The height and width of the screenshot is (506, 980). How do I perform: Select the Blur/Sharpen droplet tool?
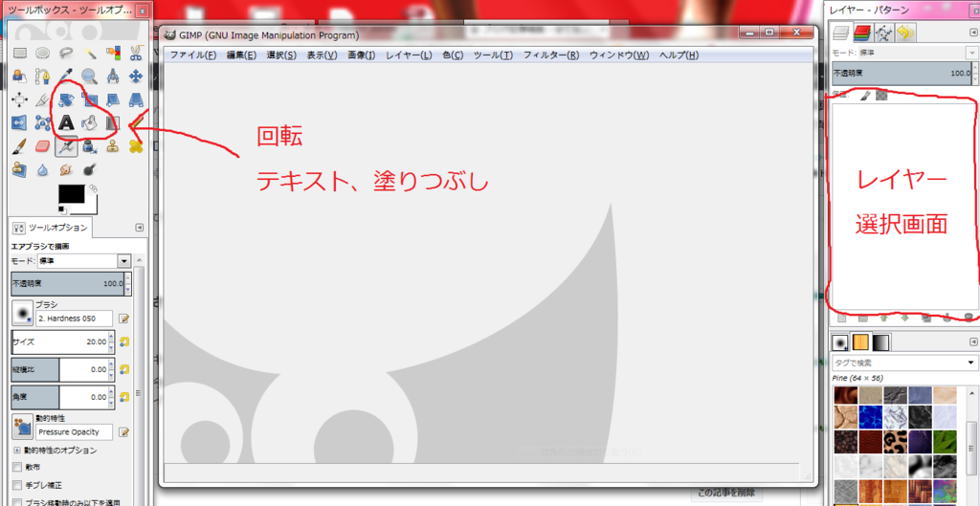pyautogui.click(x=42, y=168)
